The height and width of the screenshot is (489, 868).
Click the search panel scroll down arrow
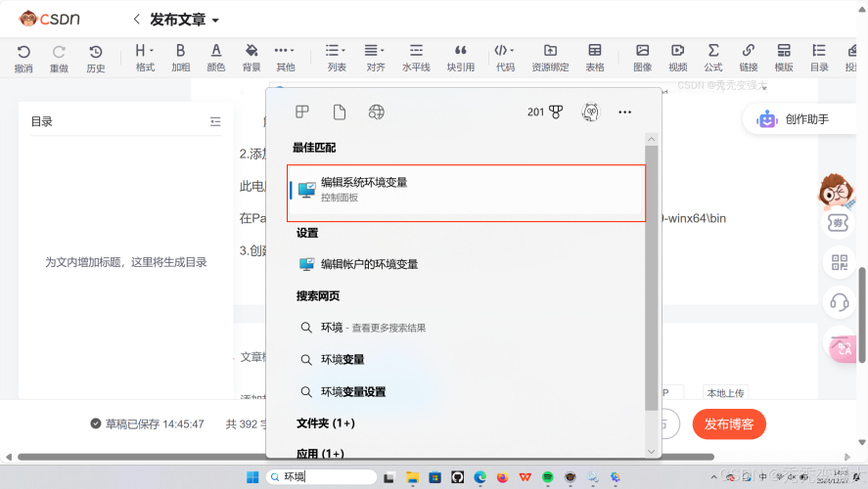(x=651, y=452)
